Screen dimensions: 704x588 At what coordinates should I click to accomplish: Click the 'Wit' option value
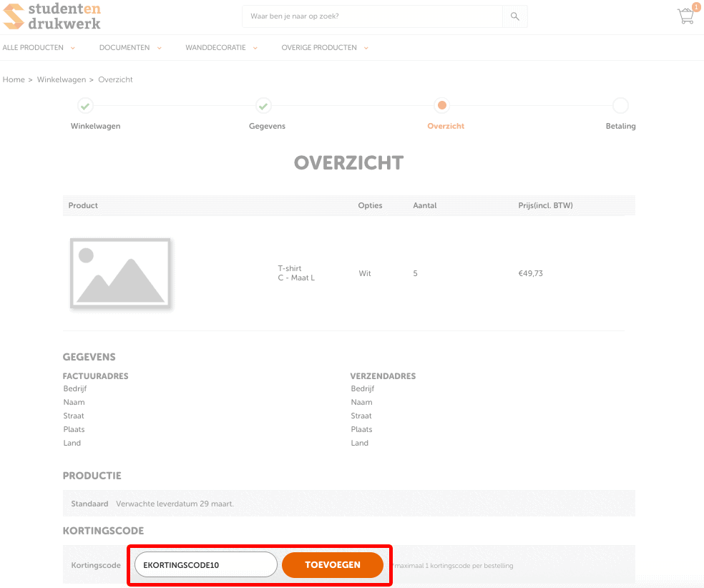(365, 273)
